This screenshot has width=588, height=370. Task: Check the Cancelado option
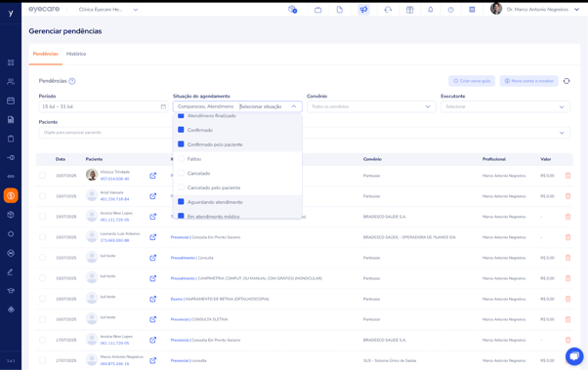coord(181,173)
